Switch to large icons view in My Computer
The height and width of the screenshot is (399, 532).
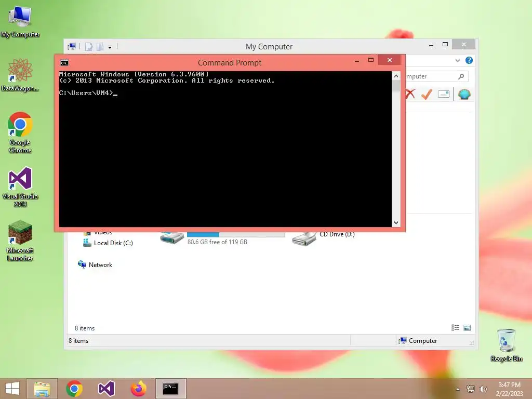point(467,327)
